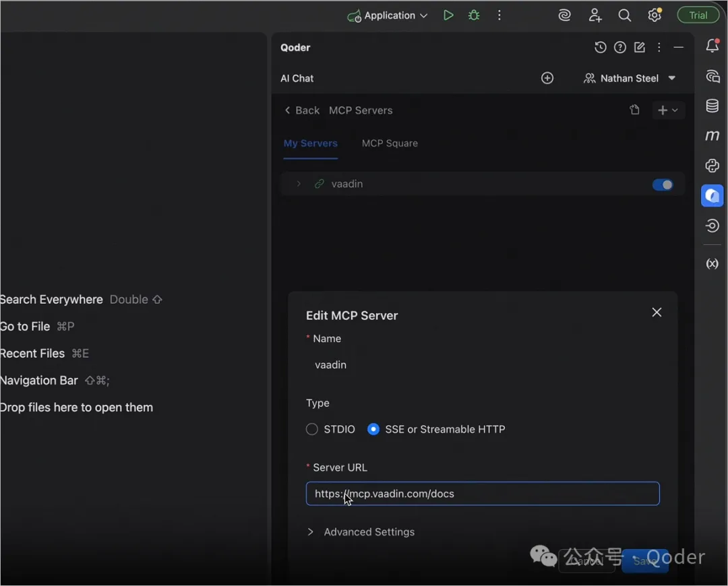The height and width of the screenshot is (586, 728).
Task: Start debugging with the bug icon
Action: pyautogui.click(x=474, y=15)
